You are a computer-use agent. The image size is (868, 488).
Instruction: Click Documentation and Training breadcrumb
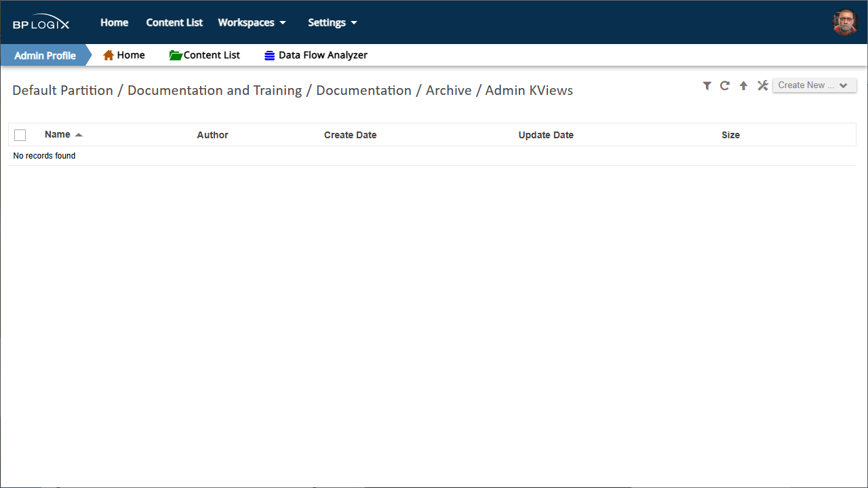point(214,90)
